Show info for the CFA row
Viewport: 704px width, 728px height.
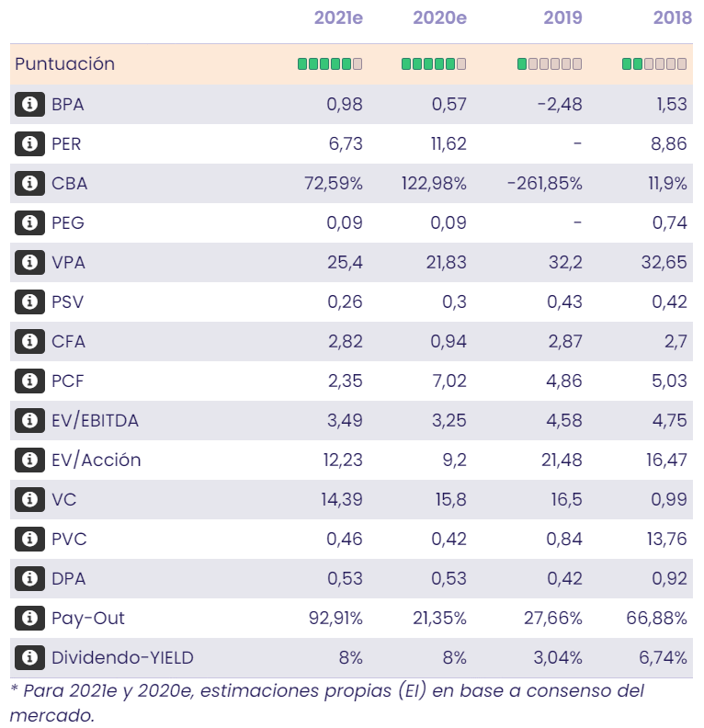coord(29,341)
